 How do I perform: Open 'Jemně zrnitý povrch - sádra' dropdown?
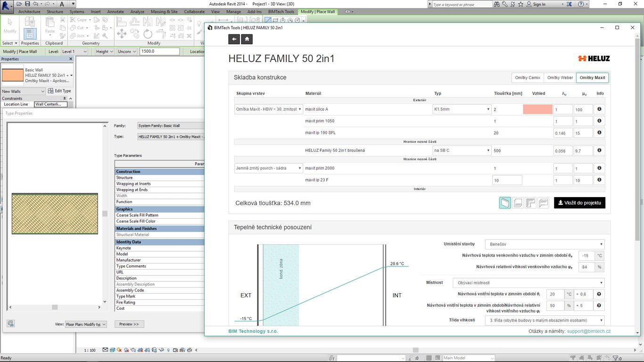click(269, 168)
